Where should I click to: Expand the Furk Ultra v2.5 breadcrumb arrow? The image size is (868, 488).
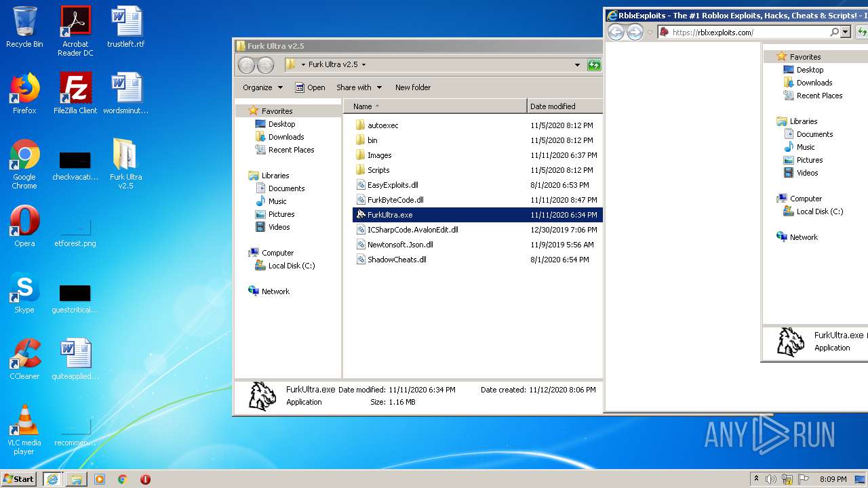363,65
